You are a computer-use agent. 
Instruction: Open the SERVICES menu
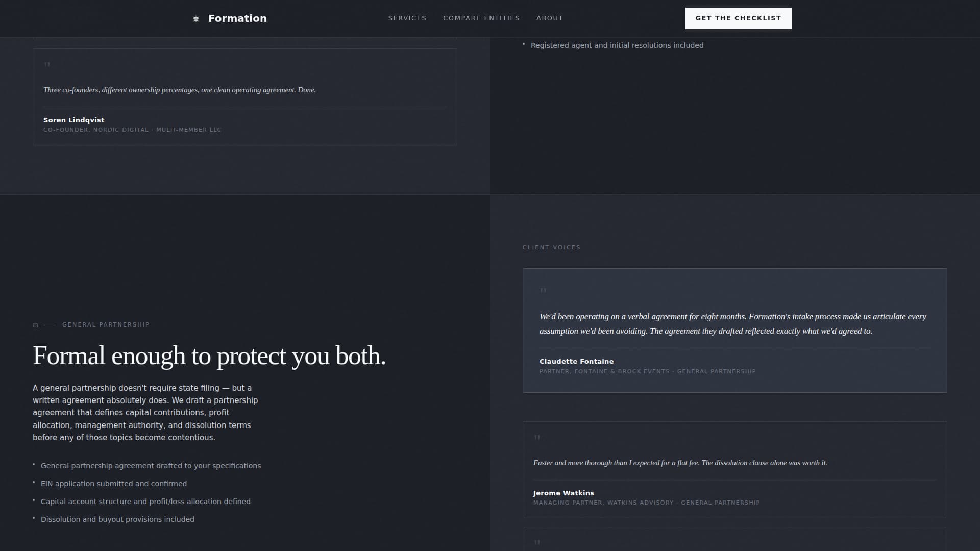tap(407, 18)
